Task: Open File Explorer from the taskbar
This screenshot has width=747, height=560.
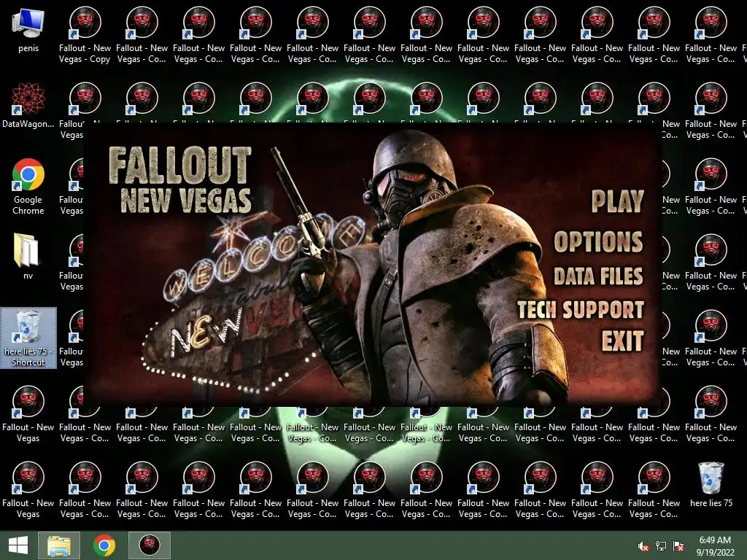Action: [58, 545]
